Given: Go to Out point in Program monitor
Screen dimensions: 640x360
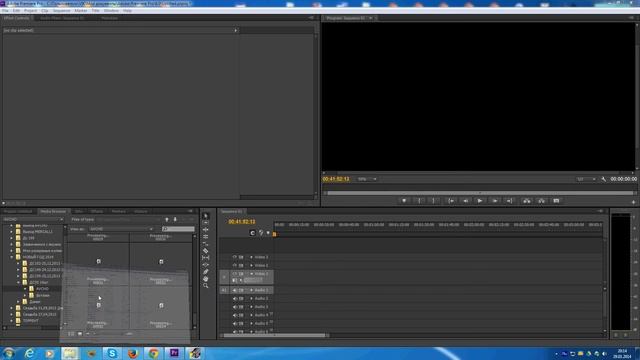Looking at the screenshot, I should point(509,201).
